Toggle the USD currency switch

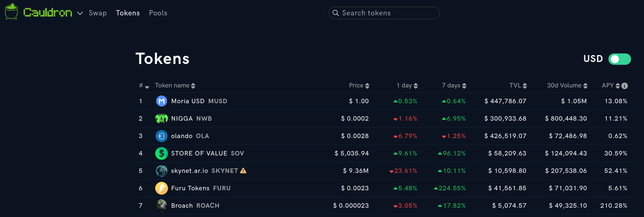click(619, 59)
